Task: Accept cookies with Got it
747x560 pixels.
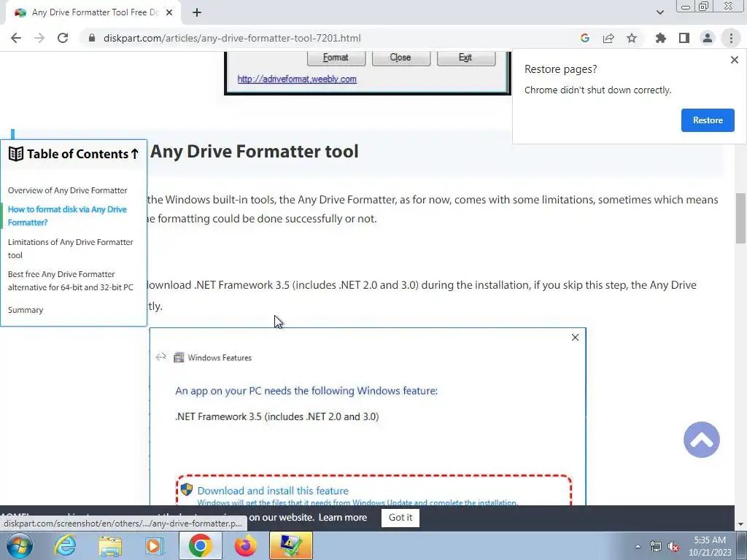Action: point(400,518)
